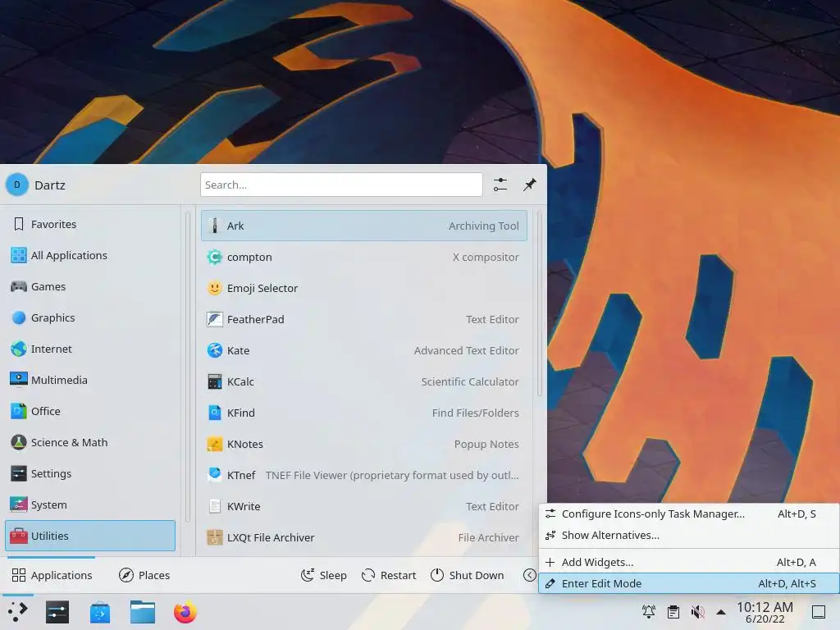Select the Utilities category
Image resolution: width=840 pixels, height=630 pixels.
[x=90, y=536]
